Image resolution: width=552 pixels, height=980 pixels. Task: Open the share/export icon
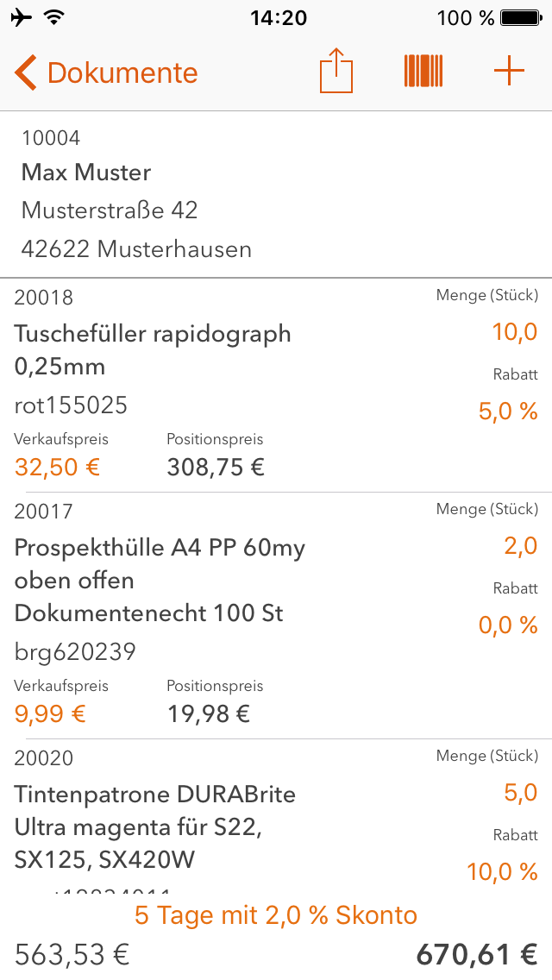[x=336, y=72]
